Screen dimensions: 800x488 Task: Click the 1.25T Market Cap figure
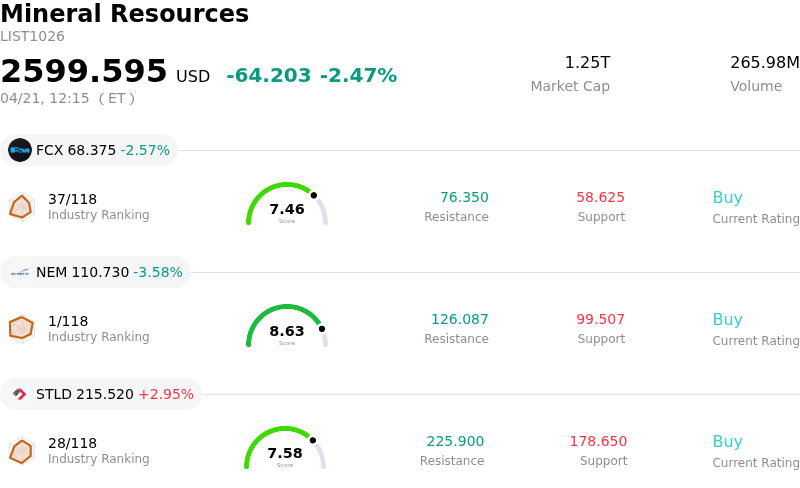pos(587,63)
